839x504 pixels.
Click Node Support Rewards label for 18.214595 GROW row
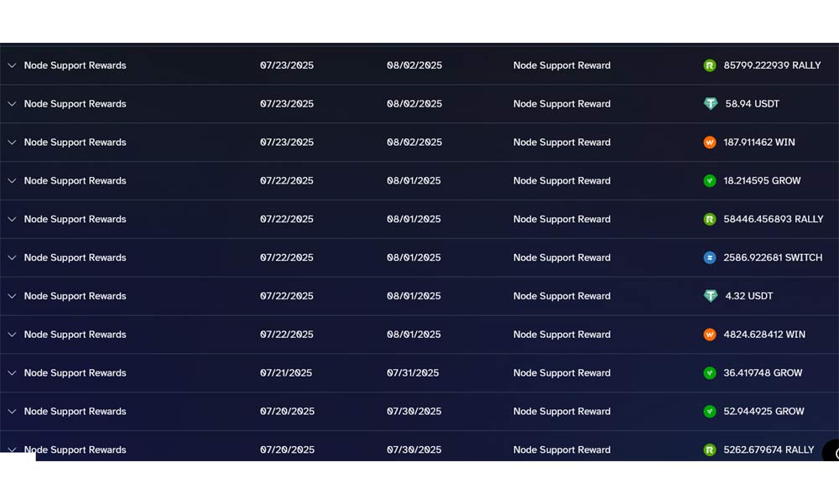click(x=75, y=181)
